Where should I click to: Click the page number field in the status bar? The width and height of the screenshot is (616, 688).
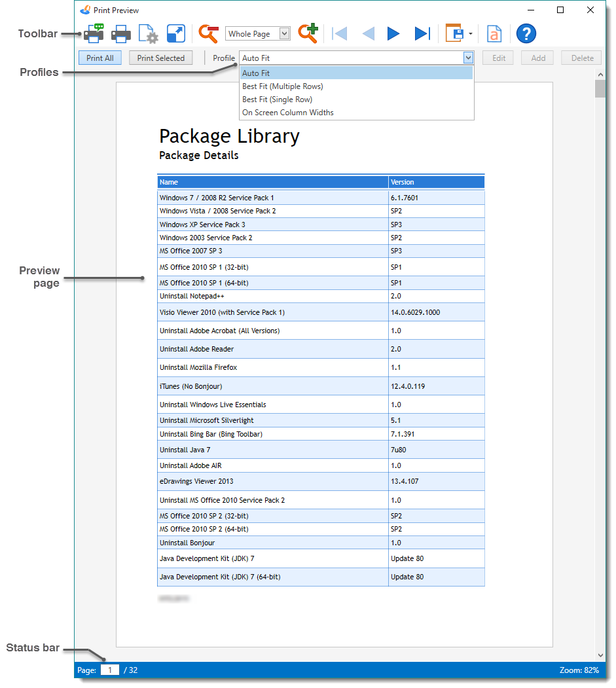pyautogui.click(x=110, y=670)
